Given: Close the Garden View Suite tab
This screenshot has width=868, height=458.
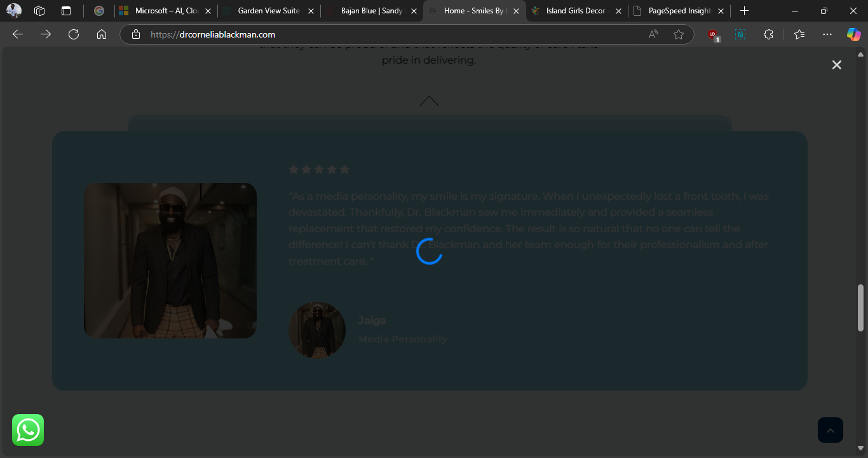Looking at the screenshot, I should [x=311, y=11].
